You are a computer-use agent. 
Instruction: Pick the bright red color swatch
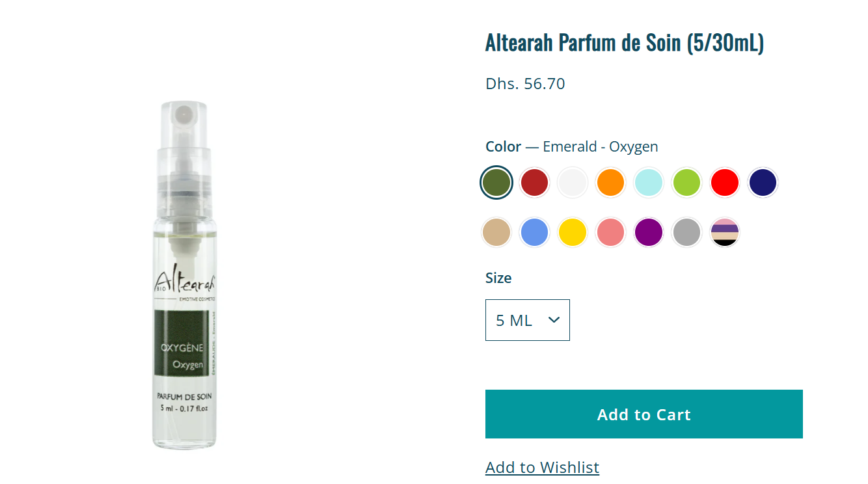tap(725, 182)
